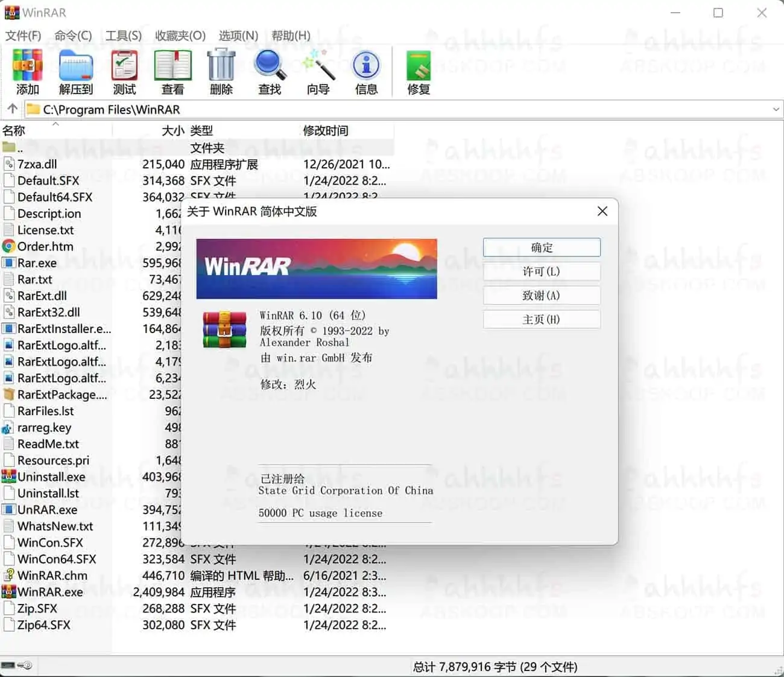Select the RarExt32.dll file name

point(48,312)
